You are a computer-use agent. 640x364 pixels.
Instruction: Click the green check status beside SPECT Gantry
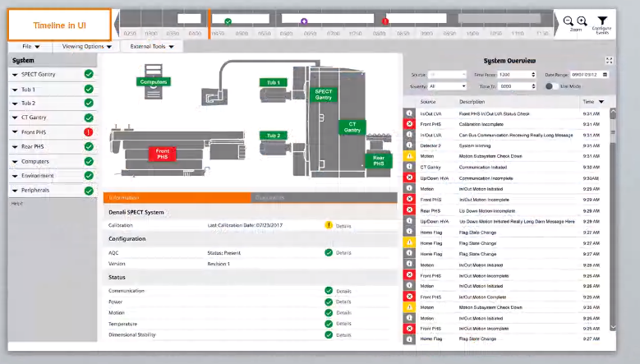pos(89,74)
